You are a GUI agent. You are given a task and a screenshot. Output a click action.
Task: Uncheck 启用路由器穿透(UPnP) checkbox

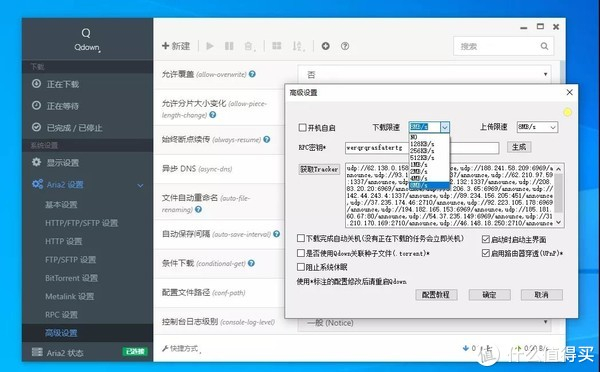(486, 253)
